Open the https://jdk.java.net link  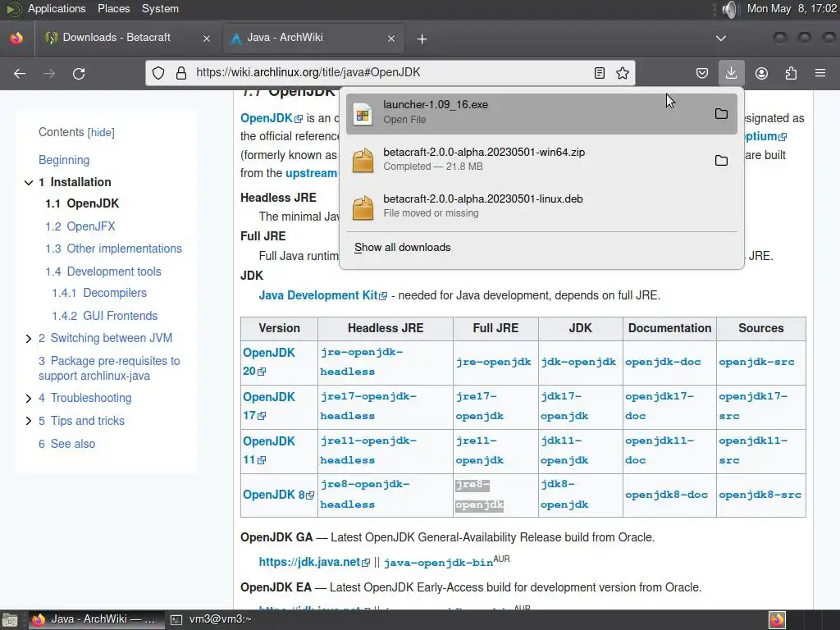(x=314, y=562)
